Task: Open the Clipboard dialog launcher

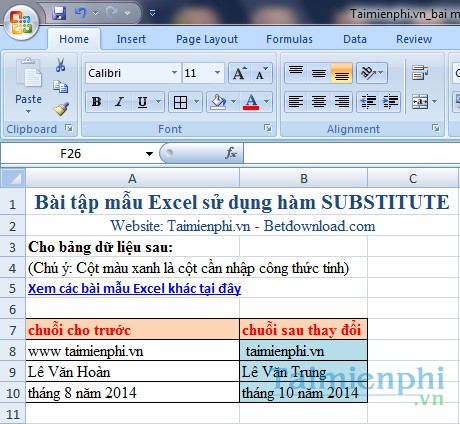Action: 69,128
